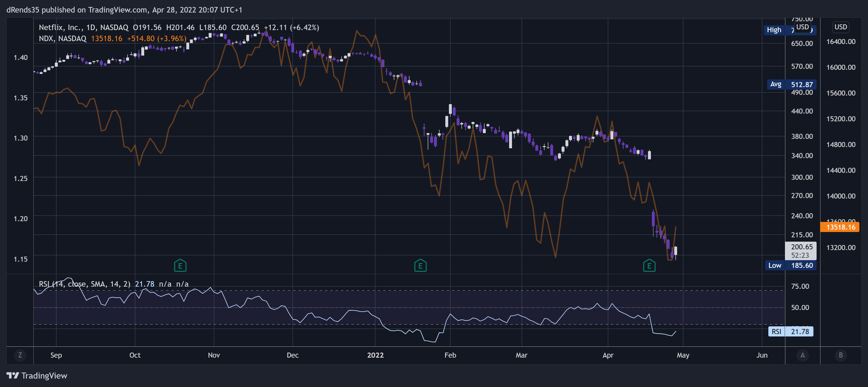
Task: Click the High price label
Action: 790,30
